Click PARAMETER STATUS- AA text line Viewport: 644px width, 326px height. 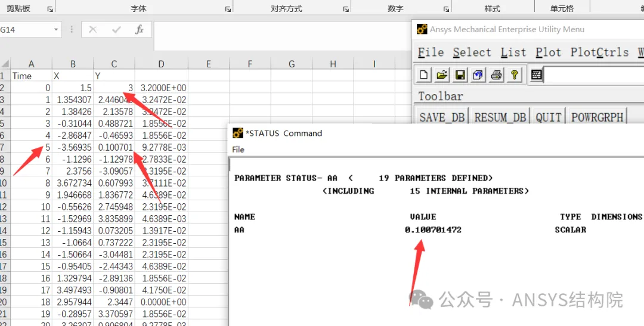tap(364, 178)
